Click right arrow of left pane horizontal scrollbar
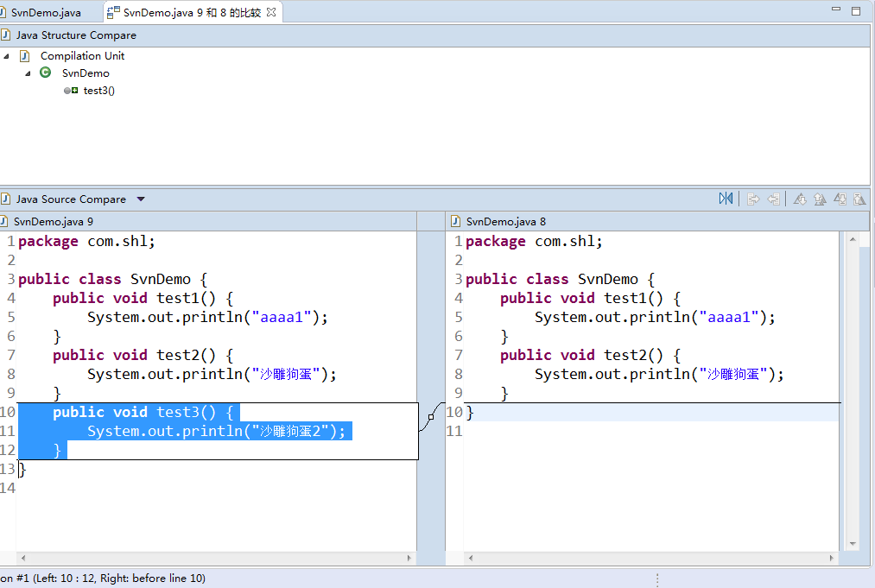This screenshot has width=875, height=588. [x=409, y=557]
